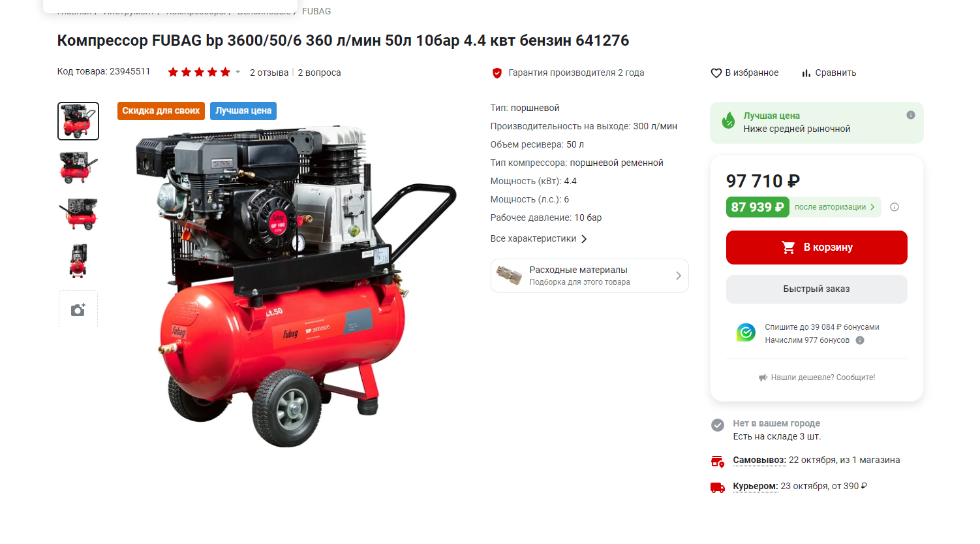Screen dimensions: 980x544
Task: Open the add-photo camera icon under thumbnails
Action: pyautogui.click(x=78, y=310)
